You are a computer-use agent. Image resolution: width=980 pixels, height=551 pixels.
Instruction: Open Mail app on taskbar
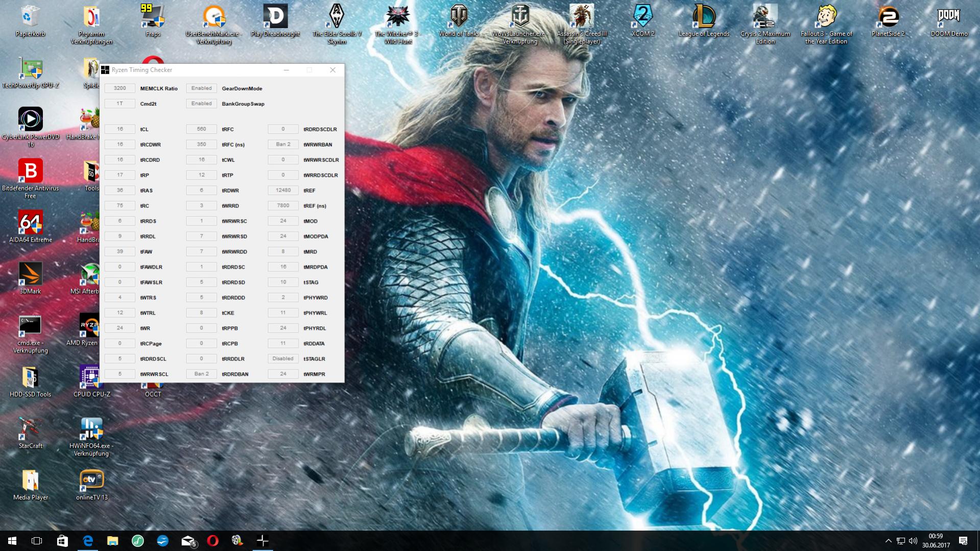coord(188,541)
